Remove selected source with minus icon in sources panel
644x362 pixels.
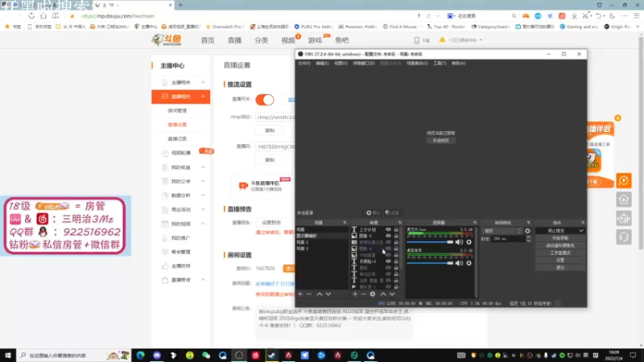point(364,294)
